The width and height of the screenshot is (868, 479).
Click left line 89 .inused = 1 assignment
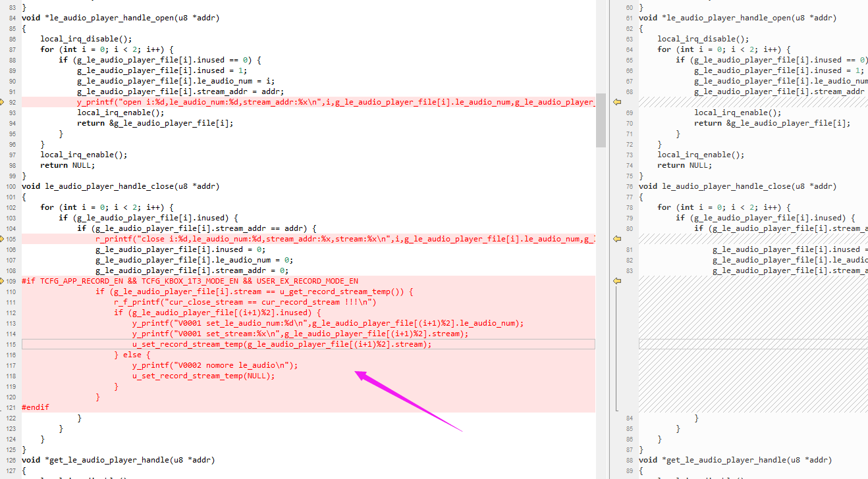pos(161,70)
